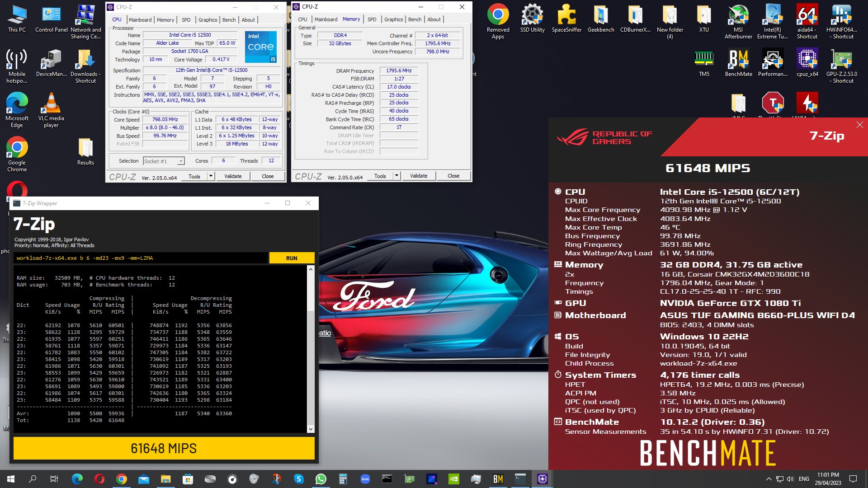The height and width of the screenshot is (488, 868).
Task: Click Validate in the left CPU-Z window
Action: pos(233,176)
